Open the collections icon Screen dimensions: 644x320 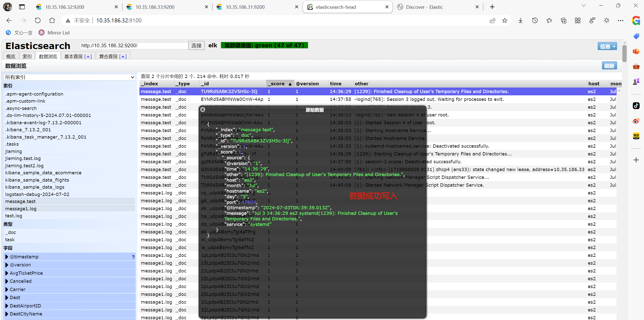tap(563, 20)
